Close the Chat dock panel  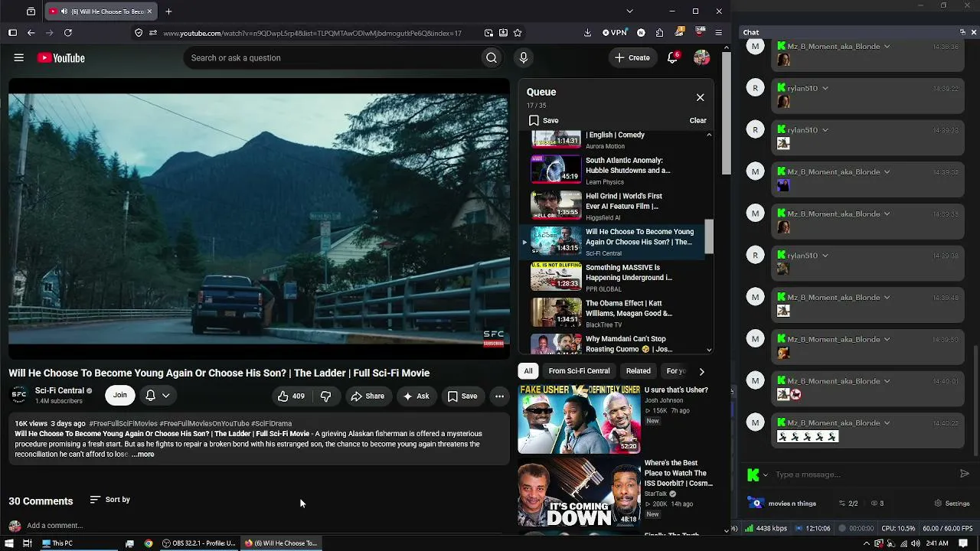point(974,32)
